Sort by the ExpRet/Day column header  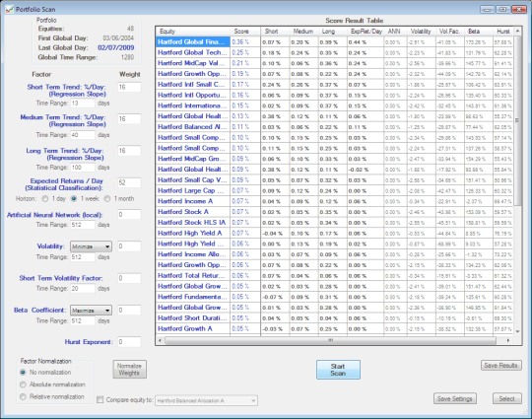(366, 32)
